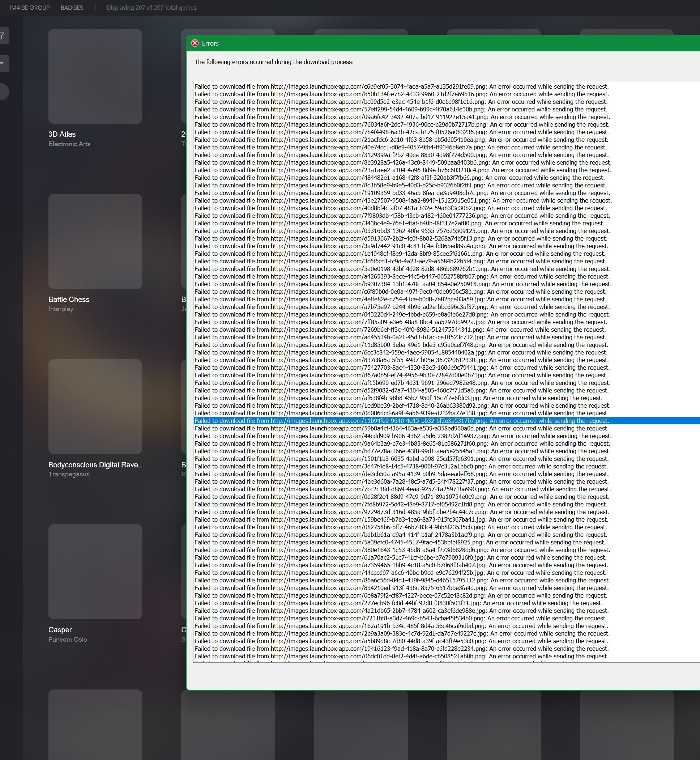Select the error row containing 23a1aee2-a104-4a96
Viewport: 700px width, 760px height.
point(447,170)
